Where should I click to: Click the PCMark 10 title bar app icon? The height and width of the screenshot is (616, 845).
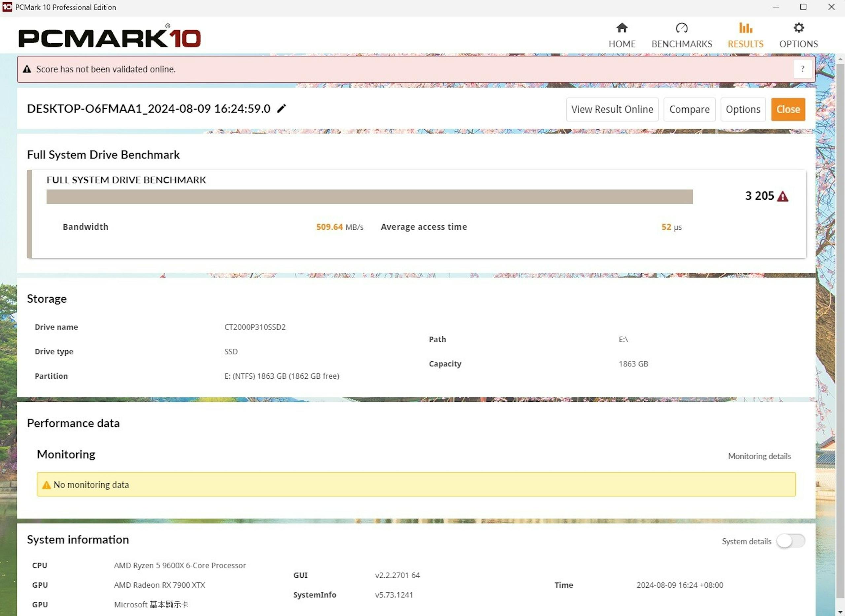tap(7, 7)
